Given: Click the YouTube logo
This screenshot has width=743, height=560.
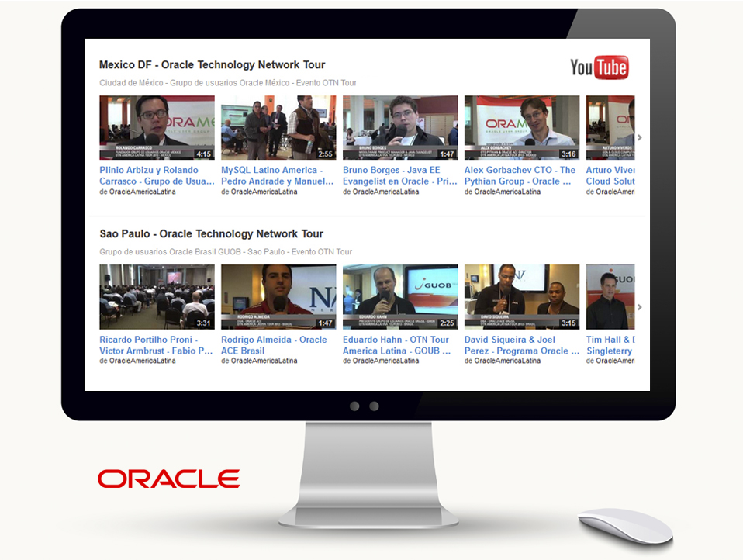Looking at the screenshot, I should pyautogui.click(x=600, y=67).
